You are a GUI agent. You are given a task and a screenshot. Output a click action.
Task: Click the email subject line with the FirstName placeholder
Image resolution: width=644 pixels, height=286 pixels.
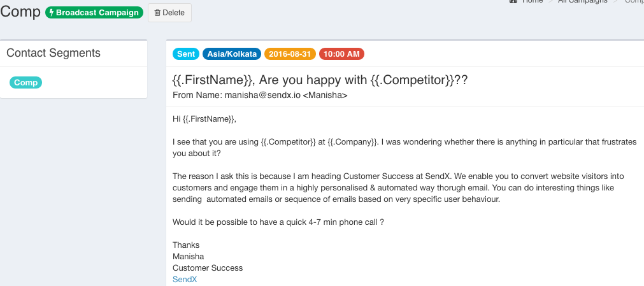coord(320,80)
